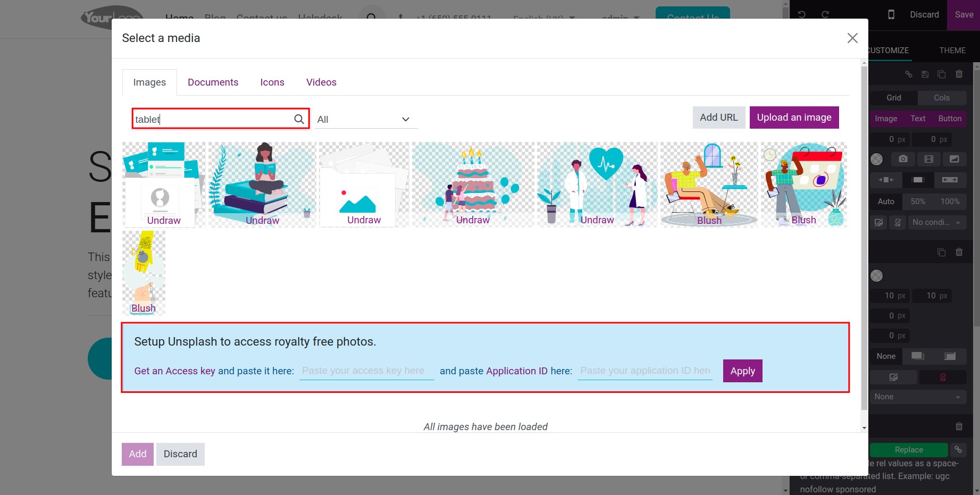Image resolution: width=980 pixels, height=495 pixels.
Task: Open the Videos tab
Action: (x=321, y=82)
